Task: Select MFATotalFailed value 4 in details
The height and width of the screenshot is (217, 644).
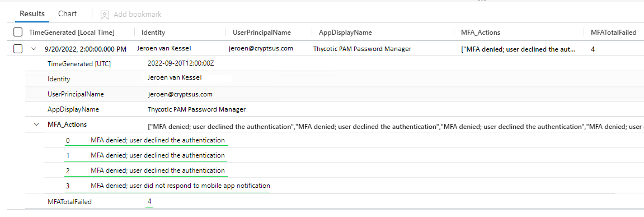Action: (149, 201)
